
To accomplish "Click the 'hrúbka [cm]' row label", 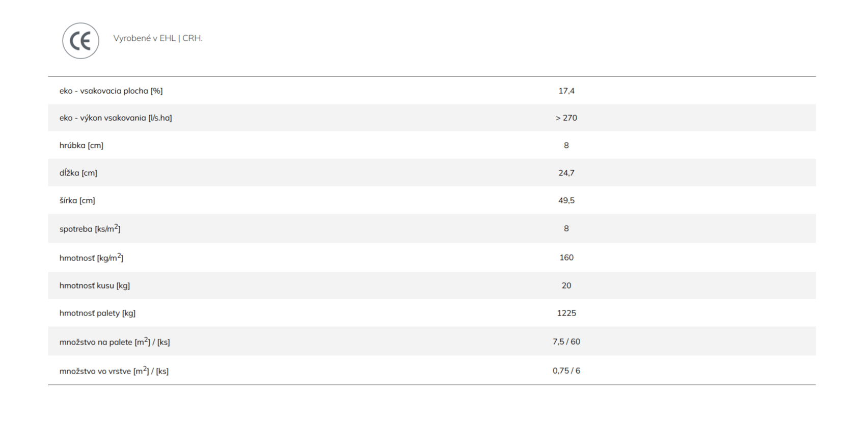I will coord(82,145).
